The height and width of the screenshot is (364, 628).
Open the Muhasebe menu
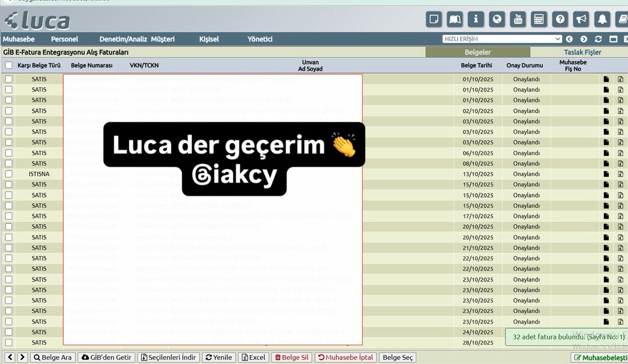click(x=19, y=39)
